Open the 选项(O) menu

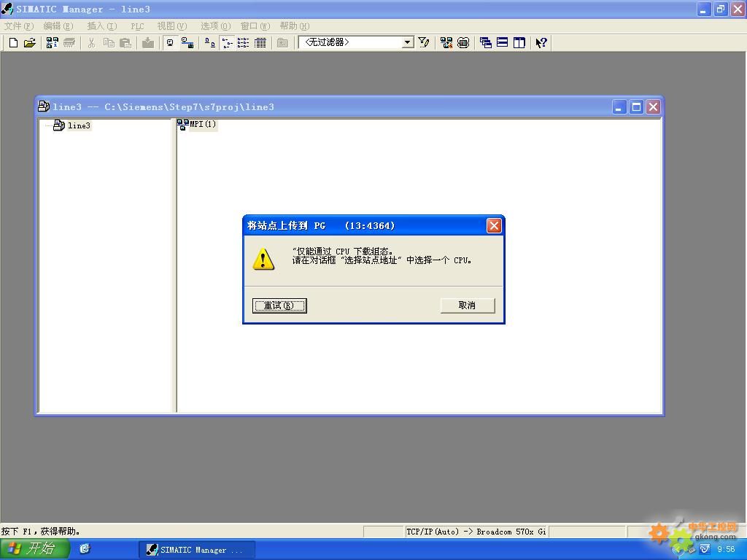pos(215,26)
